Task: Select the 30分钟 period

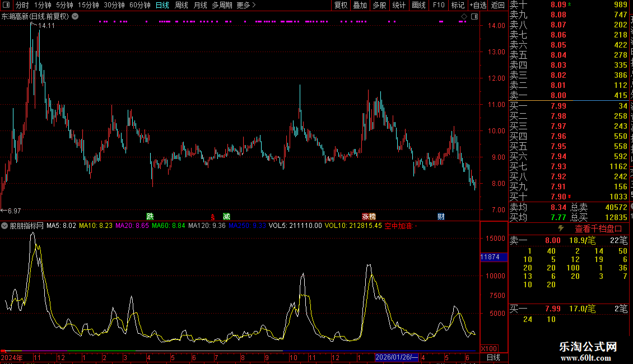Action: coord(114,5)
